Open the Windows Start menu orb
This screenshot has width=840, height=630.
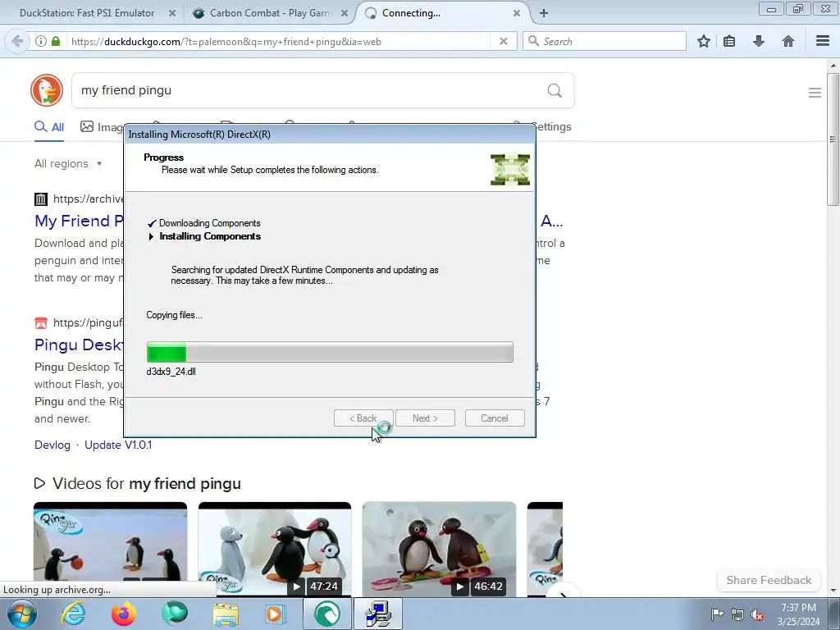tap(22, 614)
